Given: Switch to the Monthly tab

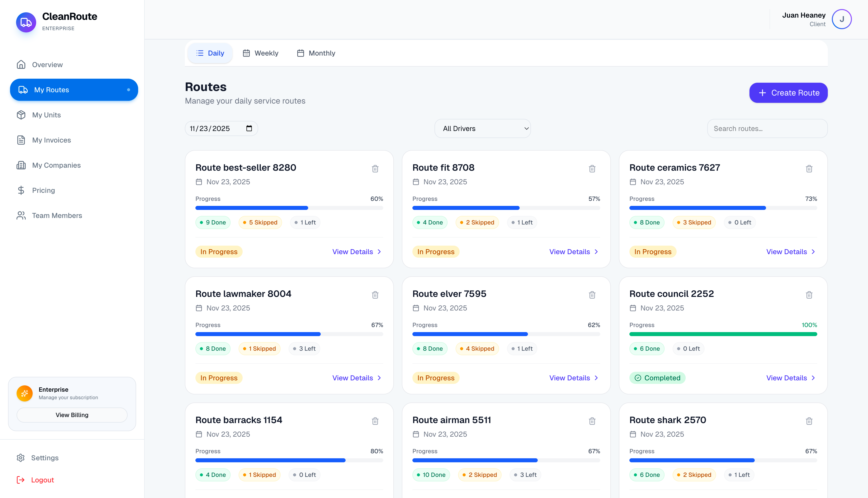Looking at the screenshot, I should (x=316, y=53).
